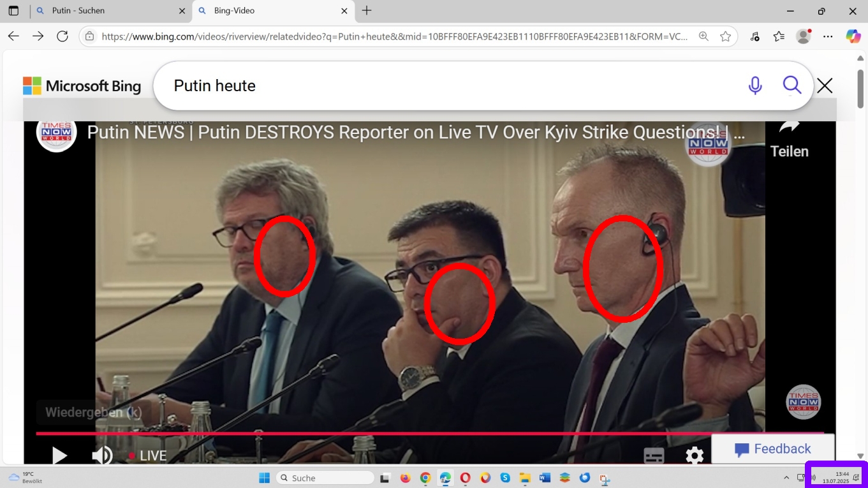
Task: Search by voice using the microphone icon
Action: tap(755, 85)
